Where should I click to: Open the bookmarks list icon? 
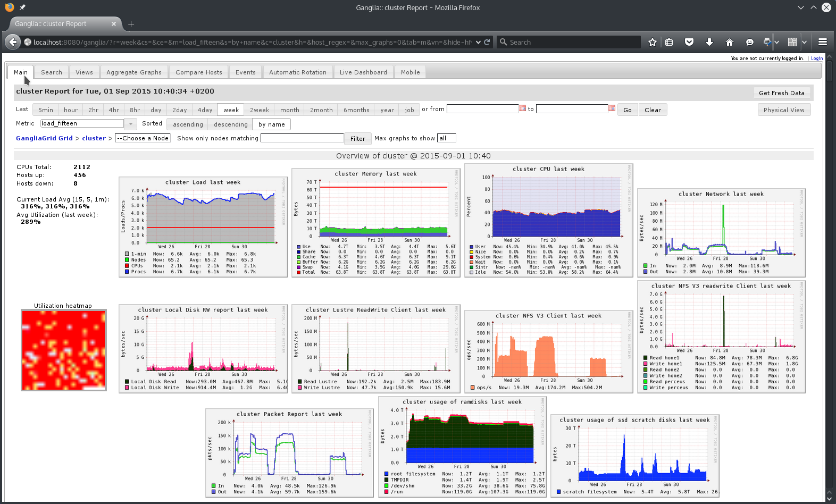pyautogui.click(x=669, y=42)
